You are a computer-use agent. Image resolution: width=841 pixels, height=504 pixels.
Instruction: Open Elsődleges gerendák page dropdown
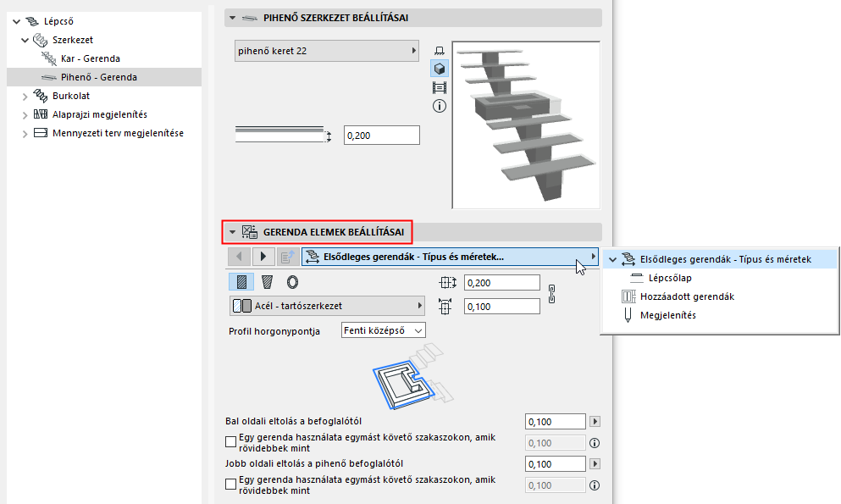(x=450, y=257)
